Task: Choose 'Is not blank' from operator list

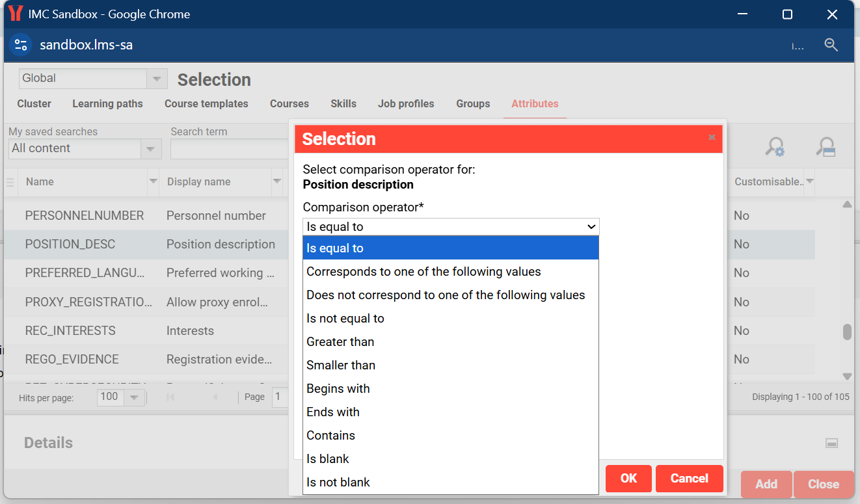Action: point(338,482)
